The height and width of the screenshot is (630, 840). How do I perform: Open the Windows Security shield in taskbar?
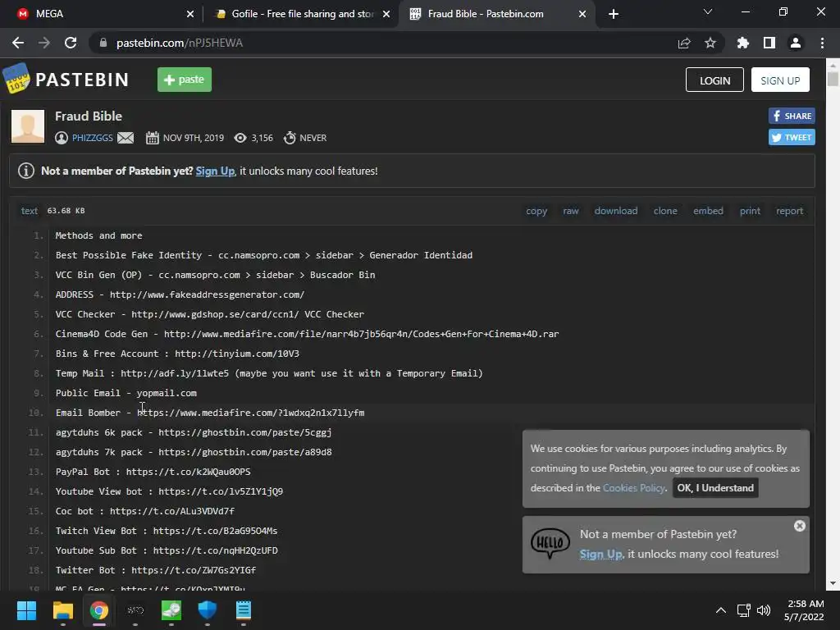(x=208, y=610)
